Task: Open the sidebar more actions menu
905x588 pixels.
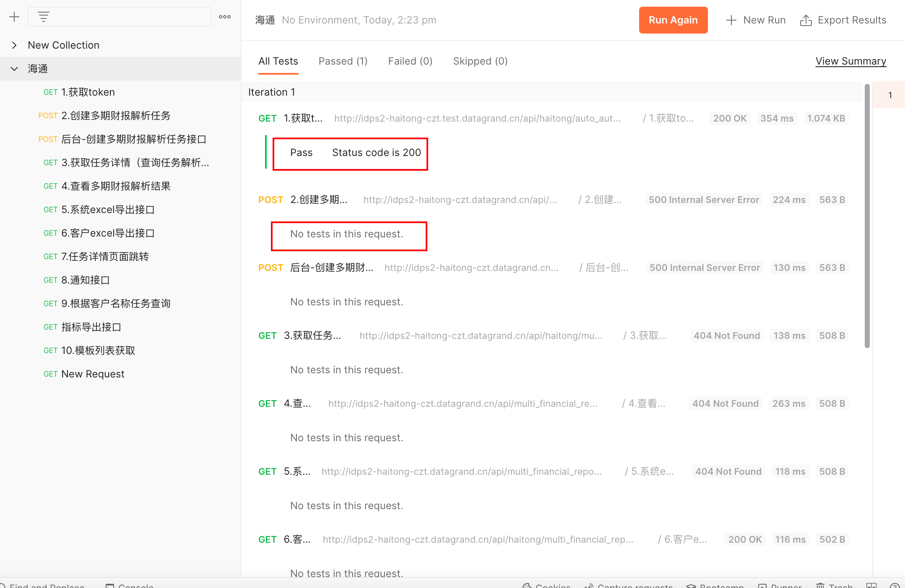Action: (x=225, y=17)
